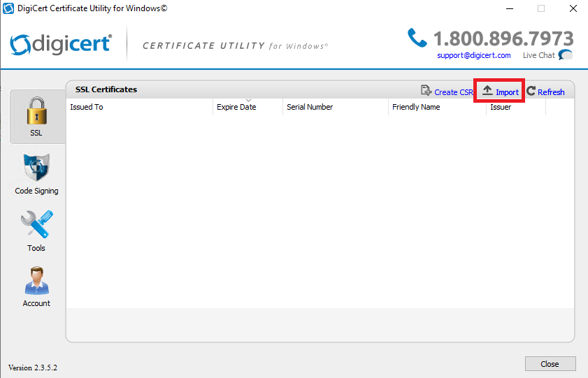
Task: Open the Tools wrench section
Action: 36,231
